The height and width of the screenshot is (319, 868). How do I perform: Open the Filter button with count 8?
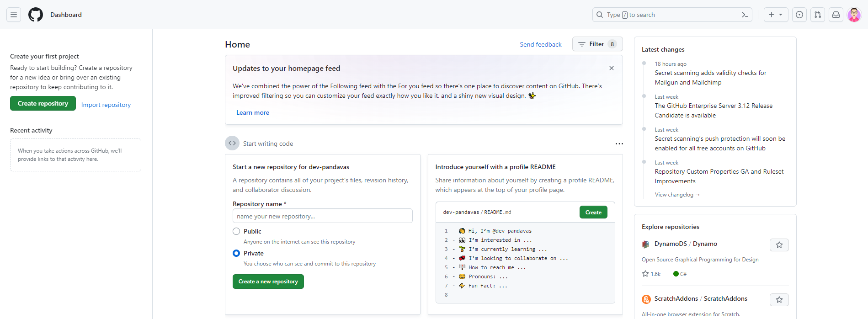tap(597, 44)
